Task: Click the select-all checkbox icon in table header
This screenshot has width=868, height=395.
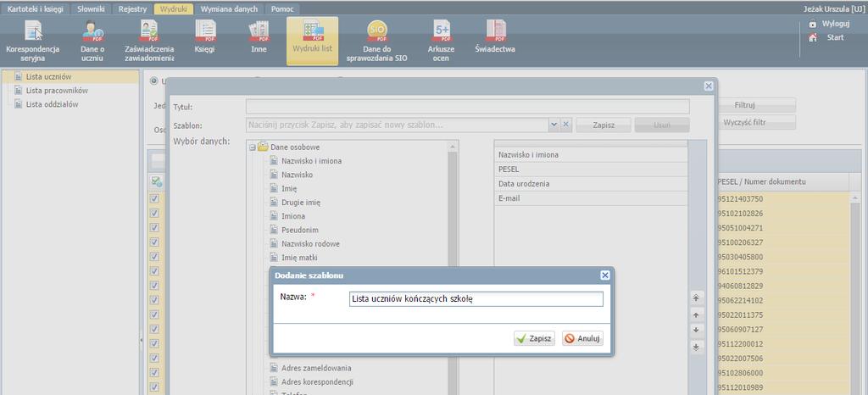Action: point(156,181)
